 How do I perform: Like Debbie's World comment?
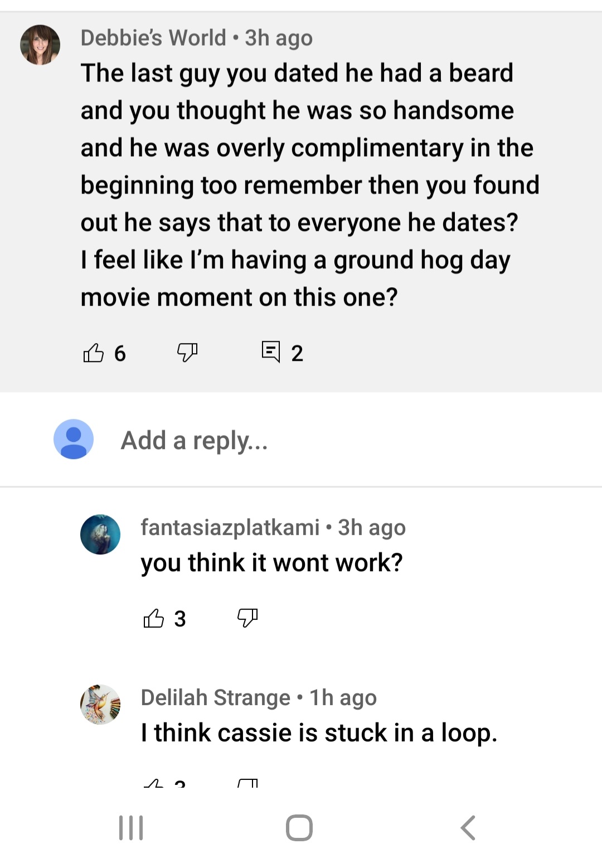[94, 353]
